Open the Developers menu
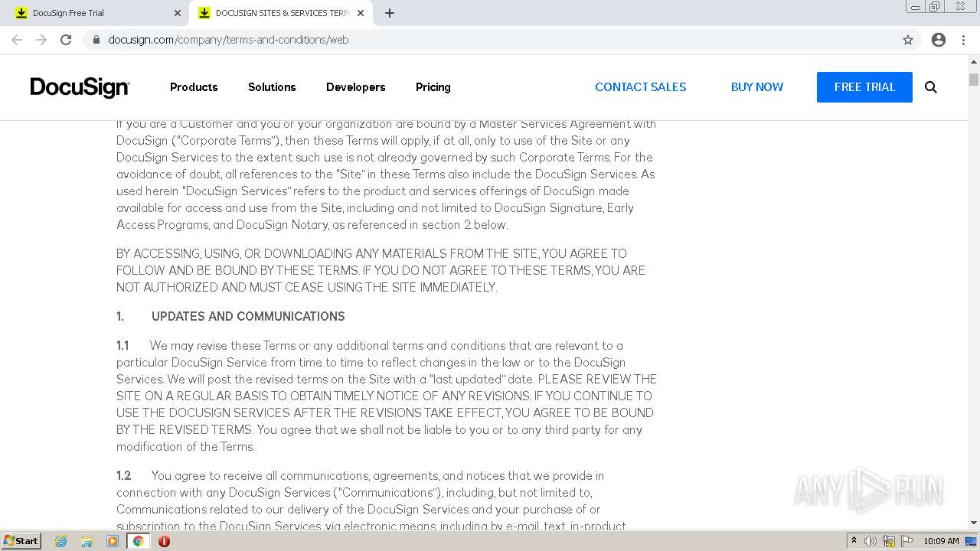The width and height of the screenshot is (980, 551). [x=356, y=87]
